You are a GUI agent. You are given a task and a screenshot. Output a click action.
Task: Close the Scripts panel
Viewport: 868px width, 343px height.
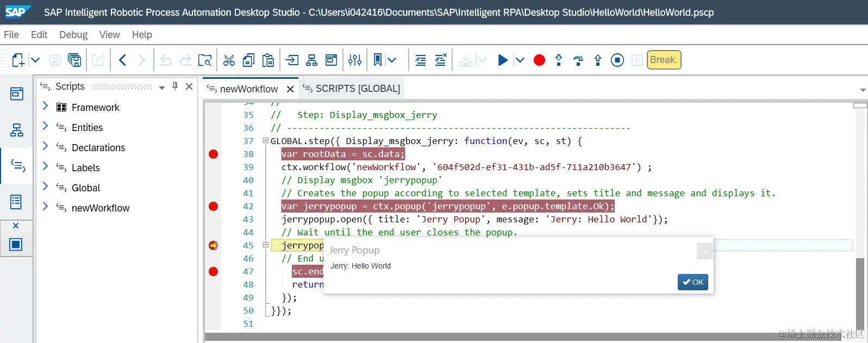tap(189, 86)
